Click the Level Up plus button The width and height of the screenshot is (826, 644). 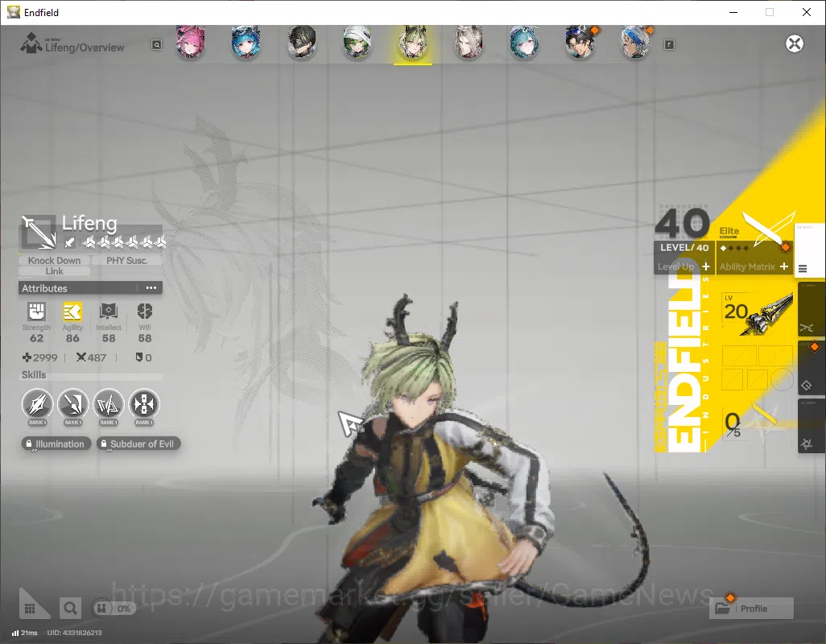706,266
